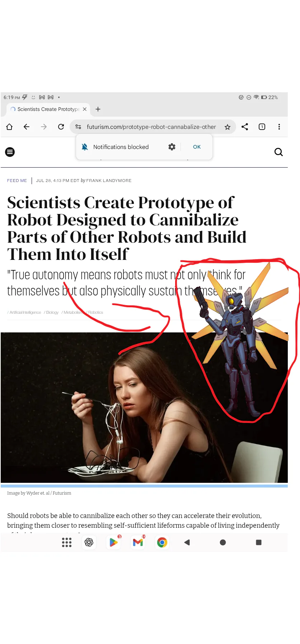Image resolution: width=300 pixels, height=644 pixels.
Task: Open Chrome's three-dot overflow menu
Action: point(279,127)
